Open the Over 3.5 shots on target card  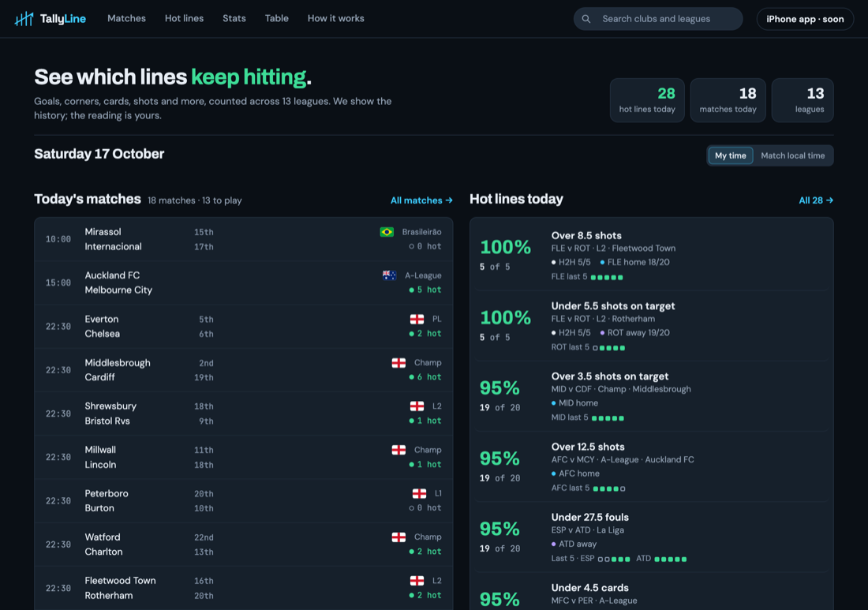point(652,396)
